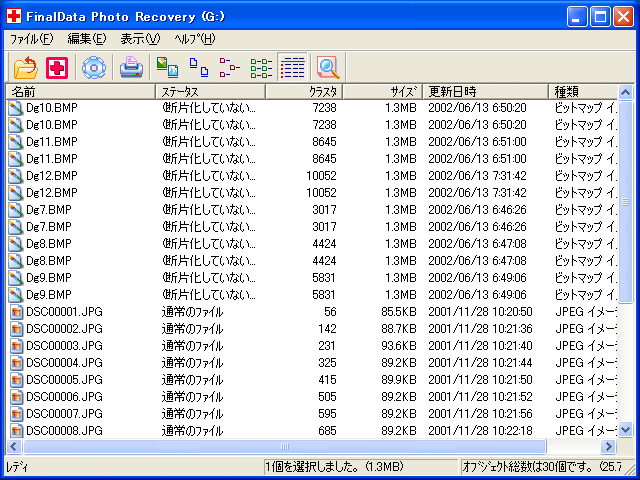Screen dimensions: 640x480
Task: Click the vertical scrollbar down arrow
Action: (x=625, y=430)
